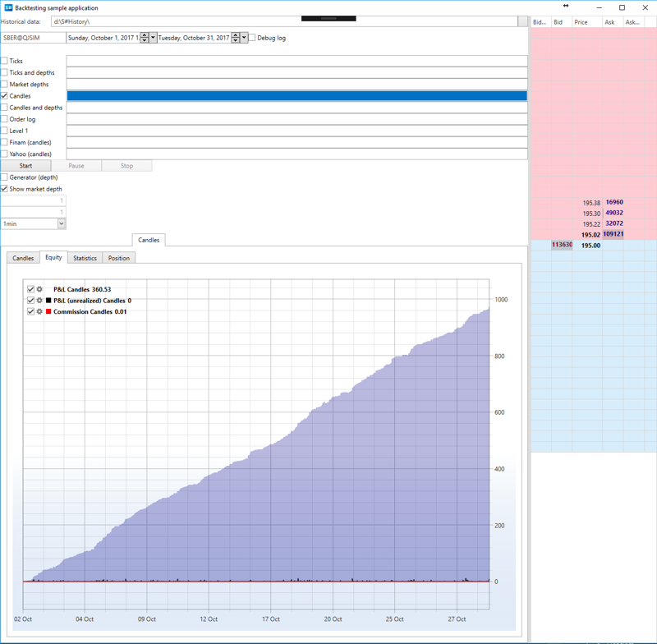
Task: Open settings gear for P&L Candles series
Action: point(39,290)
